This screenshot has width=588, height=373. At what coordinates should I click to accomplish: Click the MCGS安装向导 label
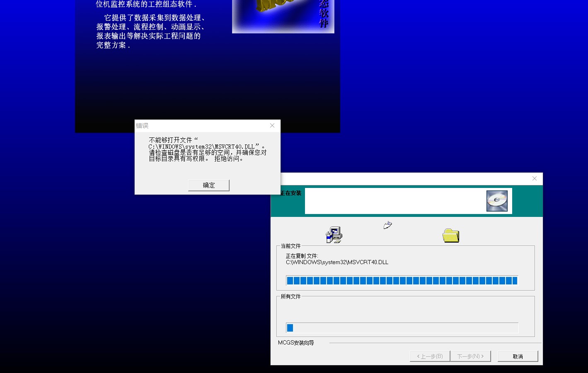click(296, 343)
